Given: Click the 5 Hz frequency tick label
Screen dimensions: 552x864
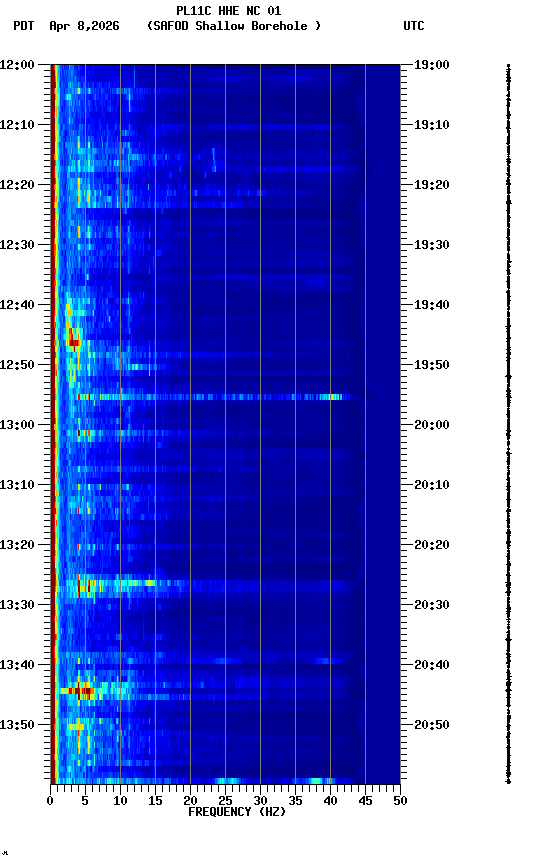Looking at the screenshot, I should (85, 802).
